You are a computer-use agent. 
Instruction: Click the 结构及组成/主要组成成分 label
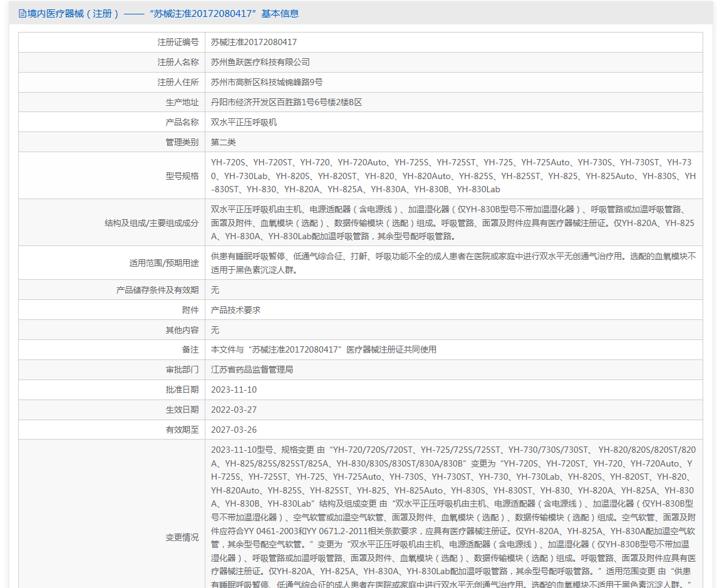(152, 223)
